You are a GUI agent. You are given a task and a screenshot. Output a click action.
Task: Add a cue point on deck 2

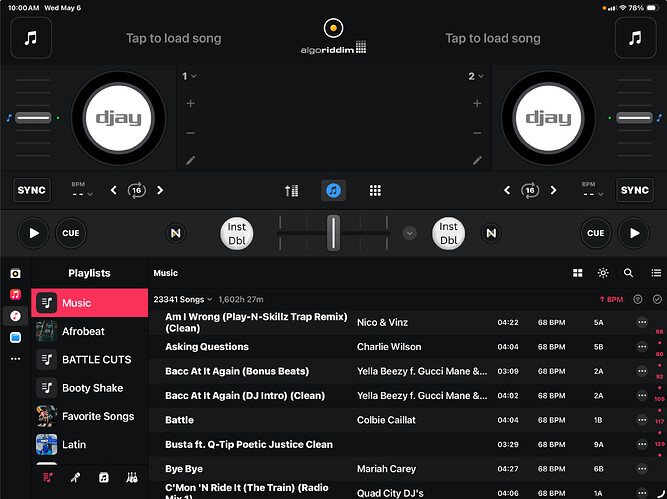click(477, 103)
